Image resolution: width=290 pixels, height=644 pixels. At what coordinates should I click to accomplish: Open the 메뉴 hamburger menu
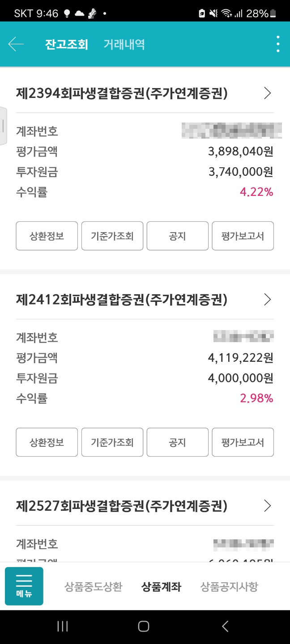24,586
